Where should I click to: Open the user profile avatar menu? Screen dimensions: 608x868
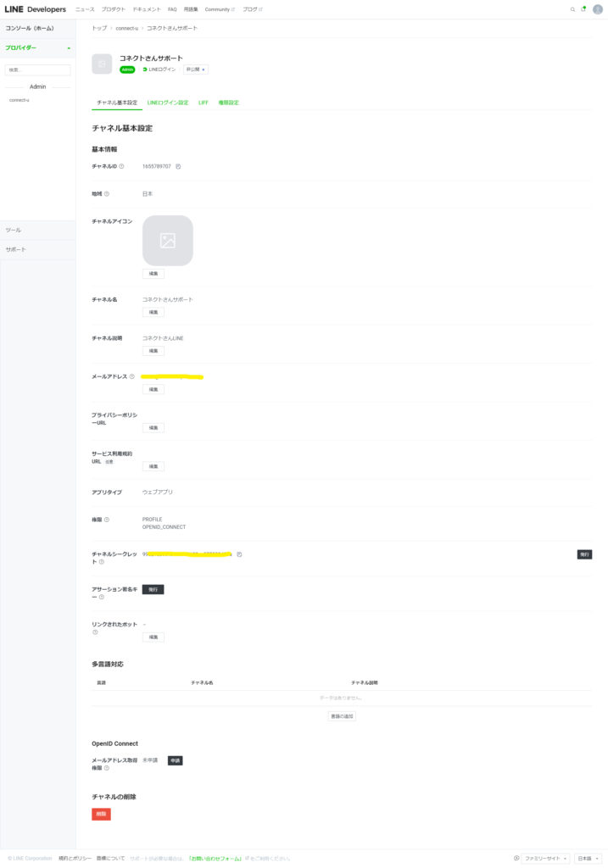[597, 9]
